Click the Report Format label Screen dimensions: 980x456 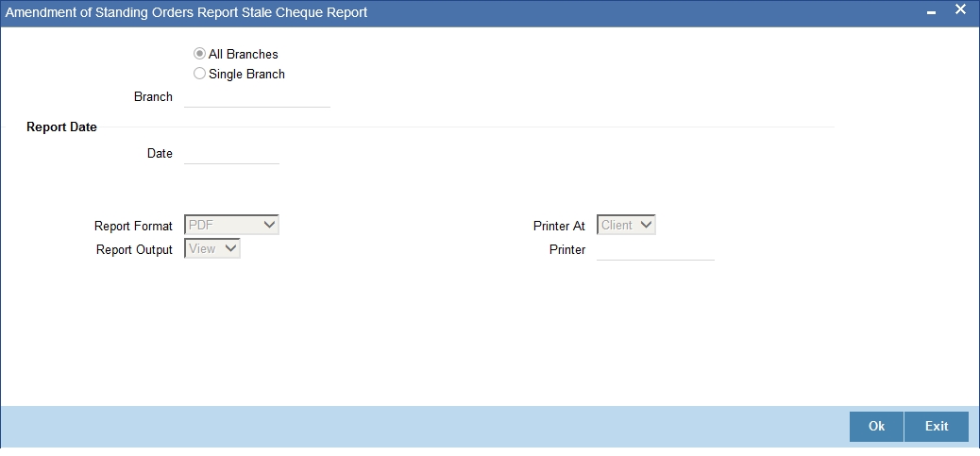(x=133, y=227)
